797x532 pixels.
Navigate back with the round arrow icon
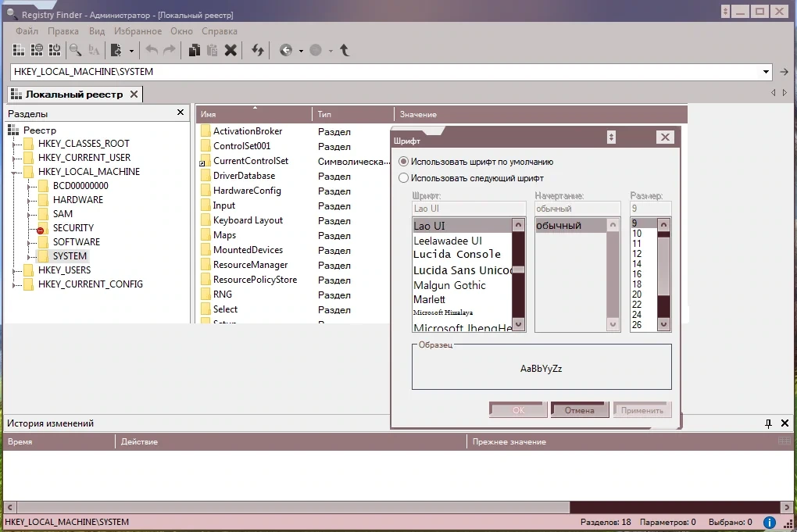[x=286, y=50]
